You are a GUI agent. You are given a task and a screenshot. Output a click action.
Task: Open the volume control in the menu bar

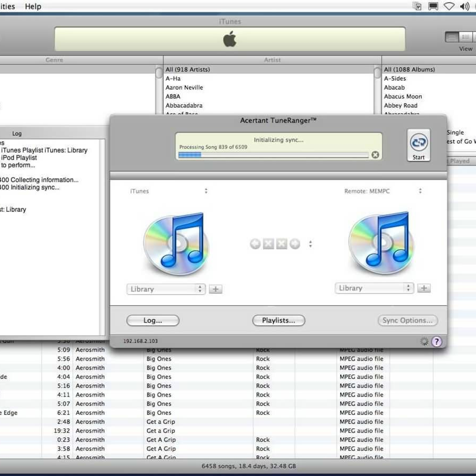click(x=464, y=6)
